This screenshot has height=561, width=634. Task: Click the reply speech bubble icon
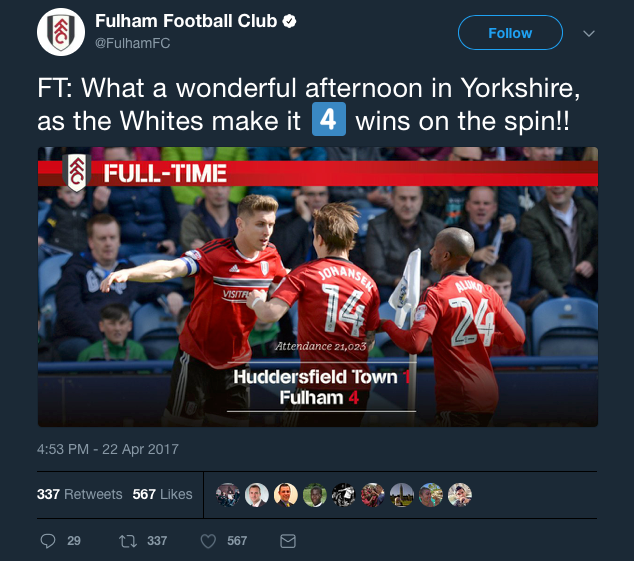click(48, 541)
